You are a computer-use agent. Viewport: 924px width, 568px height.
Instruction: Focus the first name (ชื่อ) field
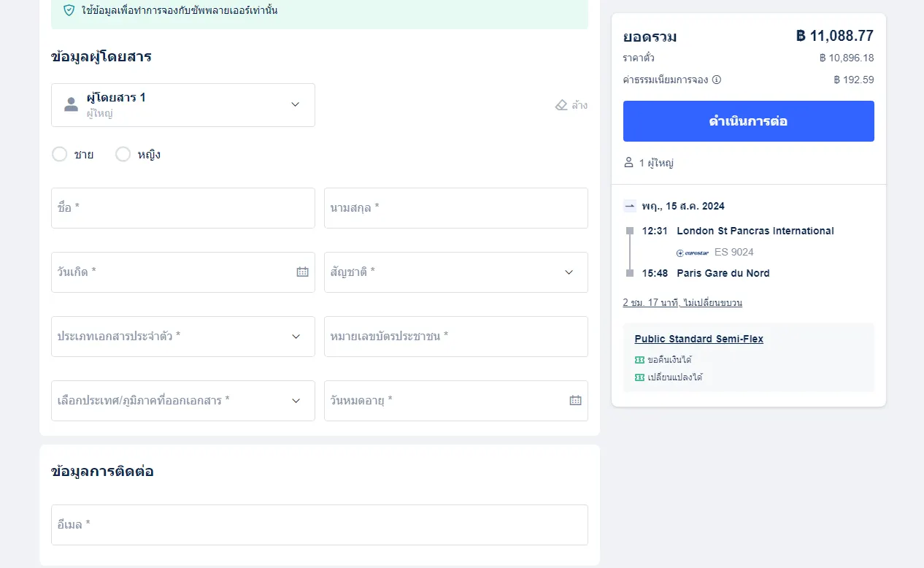[x=182, y=208]
